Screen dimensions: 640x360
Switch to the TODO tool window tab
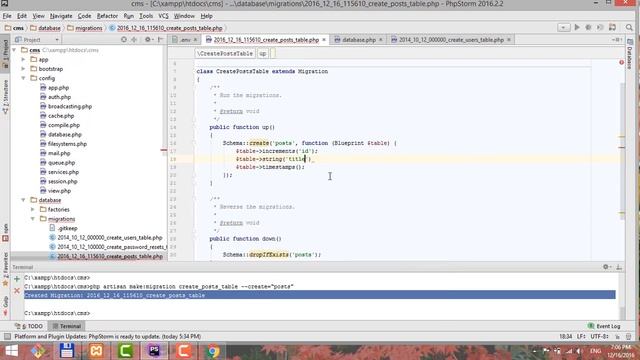(x=29, y=326)
